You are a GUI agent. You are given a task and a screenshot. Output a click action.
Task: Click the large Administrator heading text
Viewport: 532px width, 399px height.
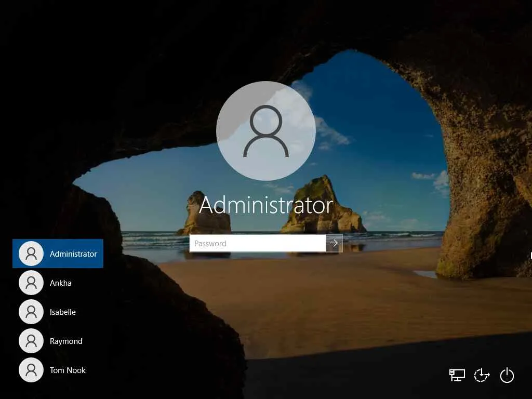(267, 205)
